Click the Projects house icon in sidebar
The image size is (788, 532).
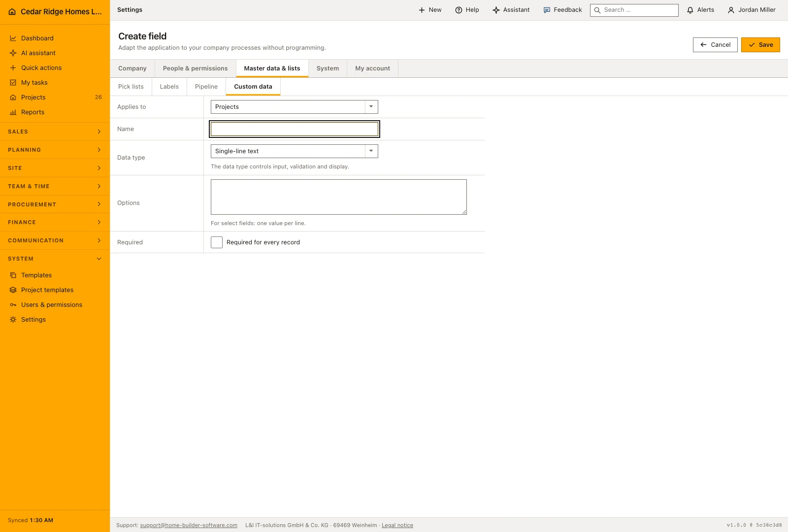click(13, 98)
